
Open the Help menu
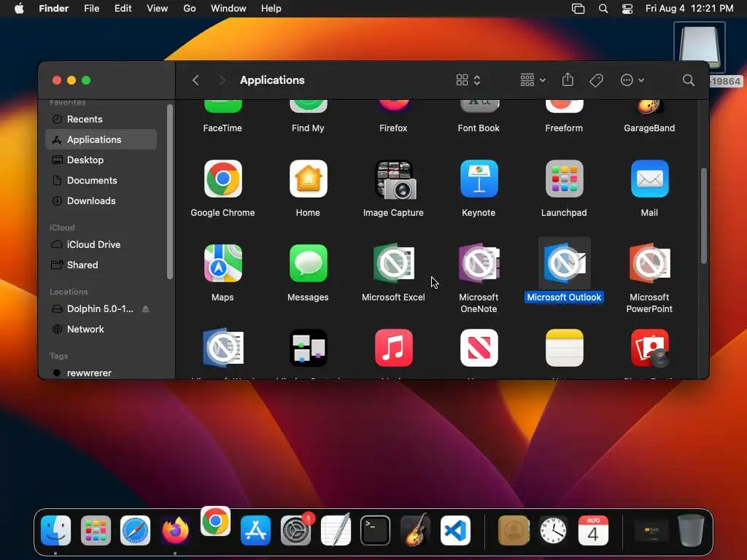pyautogui.click(x=271, y=9)
